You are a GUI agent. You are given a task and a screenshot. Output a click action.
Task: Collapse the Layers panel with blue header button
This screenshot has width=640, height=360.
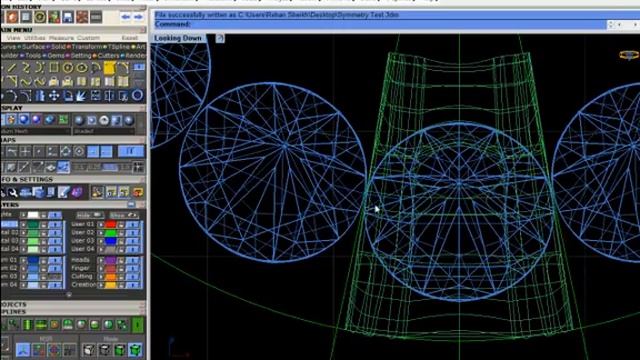tap(131, 204)
